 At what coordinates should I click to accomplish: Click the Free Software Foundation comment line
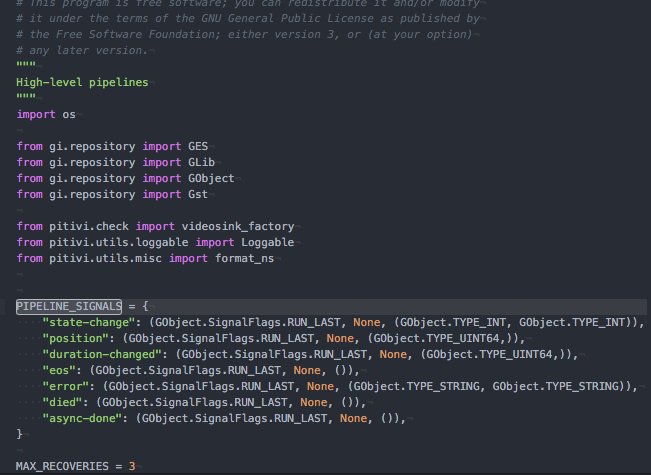244,34
